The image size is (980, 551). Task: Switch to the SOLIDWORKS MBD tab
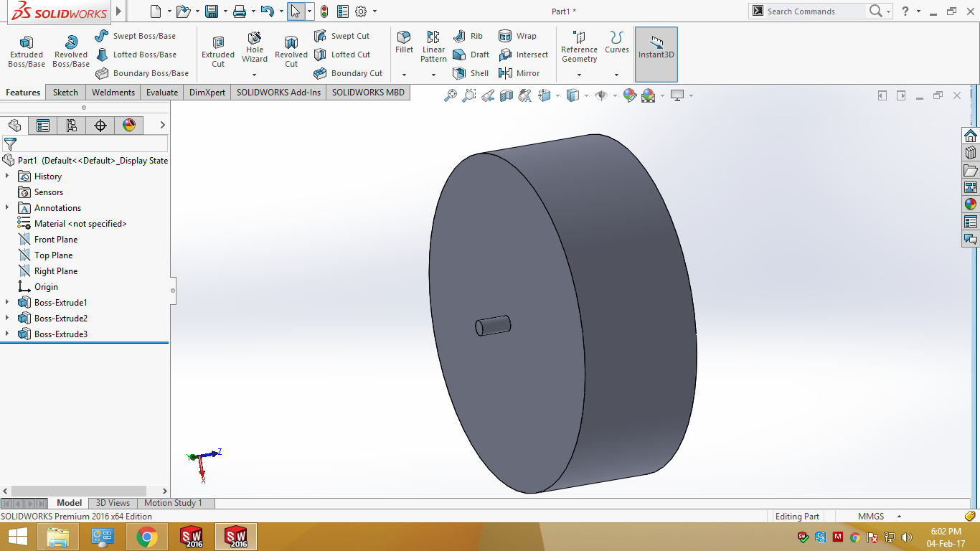click(x=368, y=93)
